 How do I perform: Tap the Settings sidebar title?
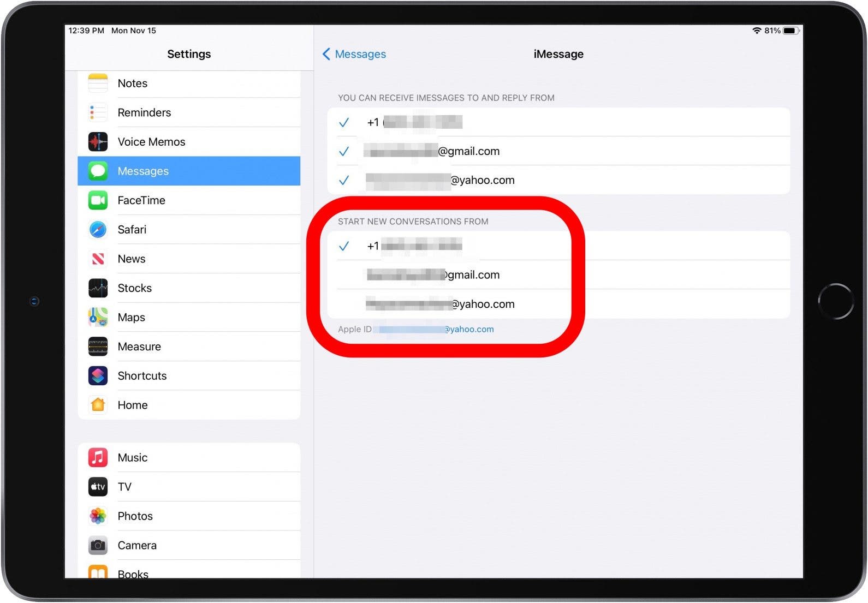tap(189, 54)
